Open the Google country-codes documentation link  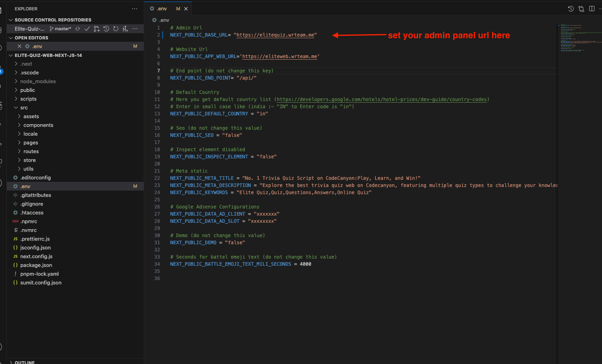click(x=382, y=99)
